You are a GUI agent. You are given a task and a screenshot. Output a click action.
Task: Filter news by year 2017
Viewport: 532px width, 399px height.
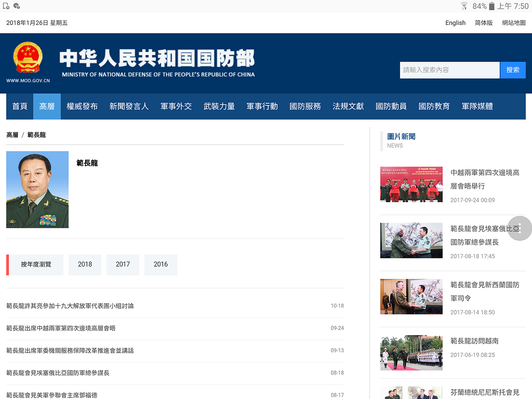click(x=123, y=265)
